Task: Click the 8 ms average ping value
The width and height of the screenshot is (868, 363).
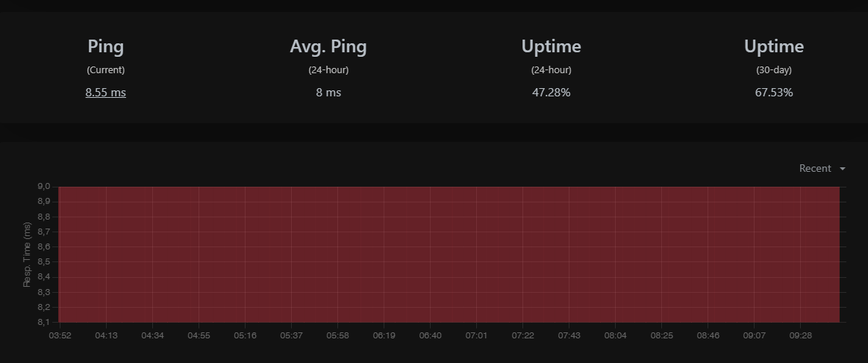Action: [x=328, y=93]
